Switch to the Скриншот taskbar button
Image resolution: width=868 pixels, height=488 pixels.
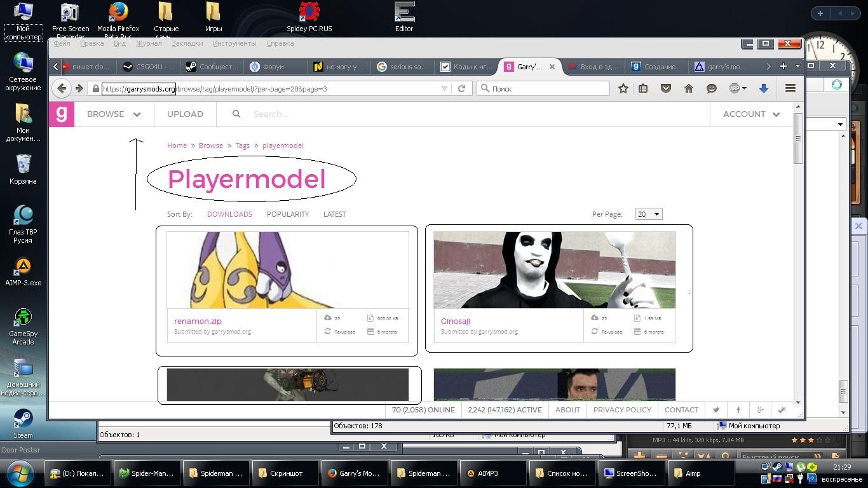(x=287, y=473)
